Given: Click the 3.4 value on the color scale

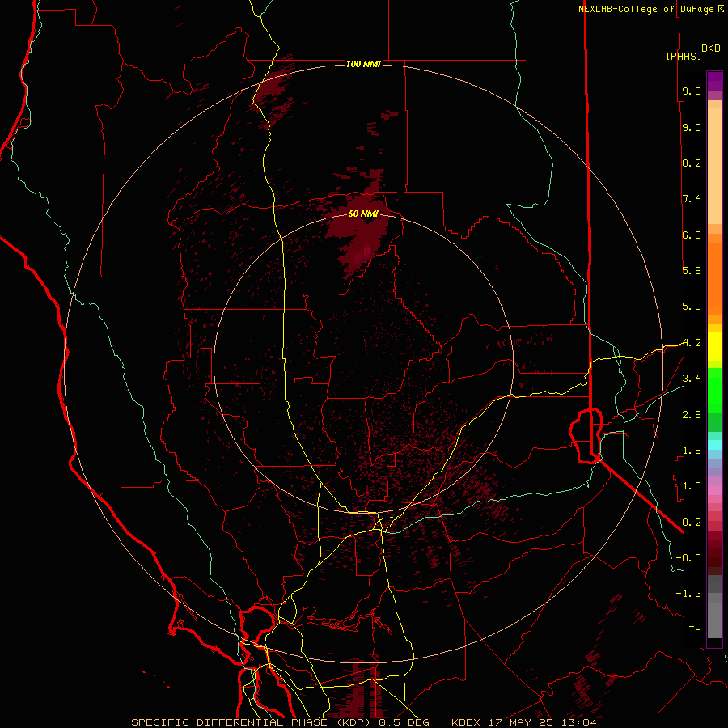Looking at the screenshot, I should pyautogui.click(x=692, y=378).
